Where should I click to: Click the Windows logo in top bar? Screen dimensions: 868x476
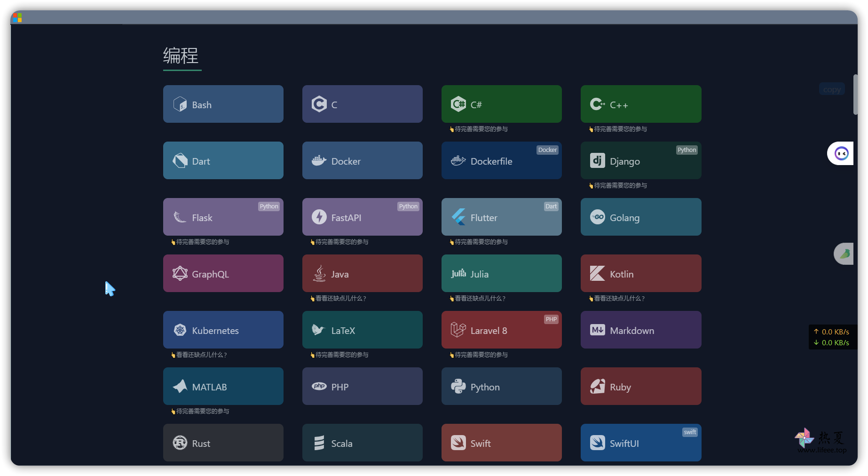[x=17, y=18]
